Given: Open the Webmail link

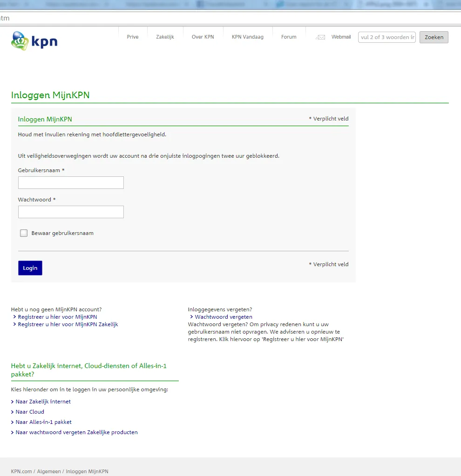Looking at the screenshot, I should pyautogui.click(x=341, y=37).
